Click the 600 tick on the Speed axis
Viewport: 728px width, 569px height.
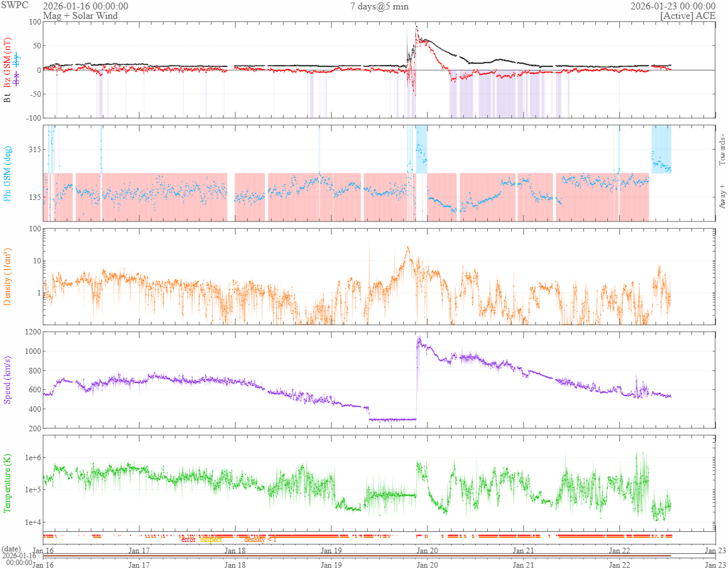[x=35, y=390]
